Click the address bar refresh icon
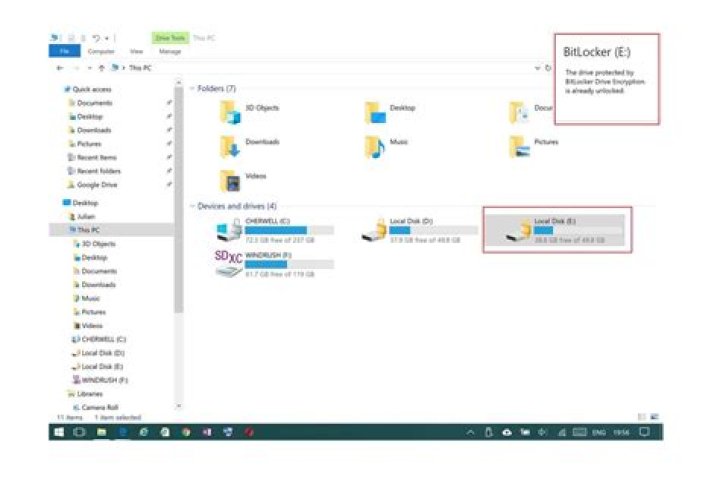 548,68
